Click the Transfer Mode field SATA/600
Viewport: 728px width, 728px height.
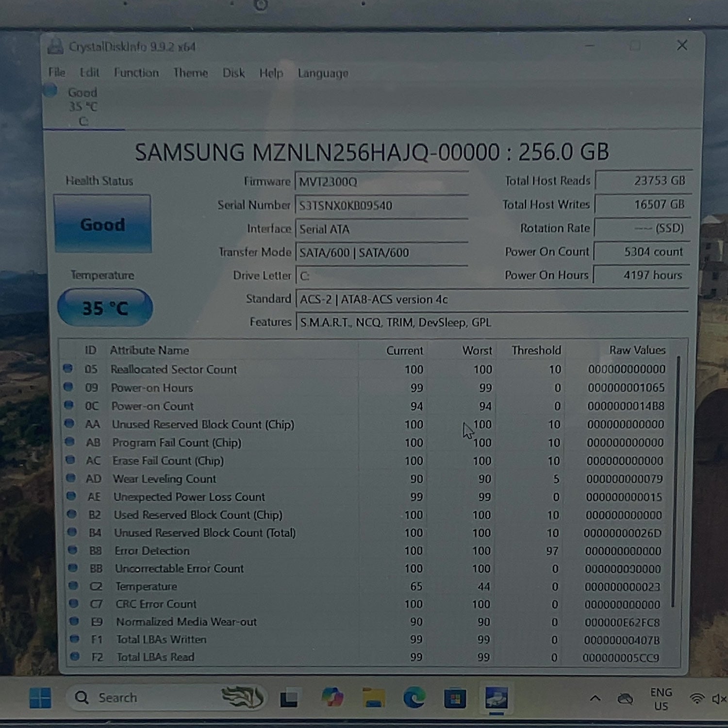click(381, 252)
